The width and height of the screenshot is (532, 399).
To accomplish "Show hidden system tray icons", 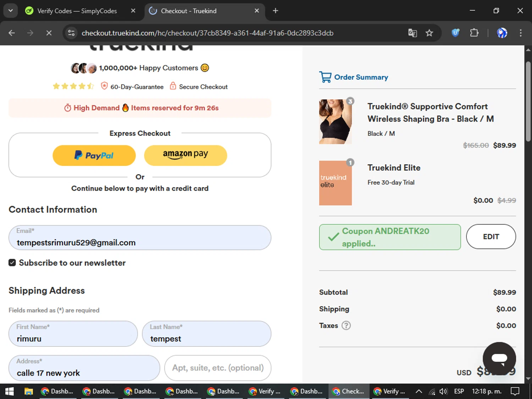I will [x=419, y=391].
